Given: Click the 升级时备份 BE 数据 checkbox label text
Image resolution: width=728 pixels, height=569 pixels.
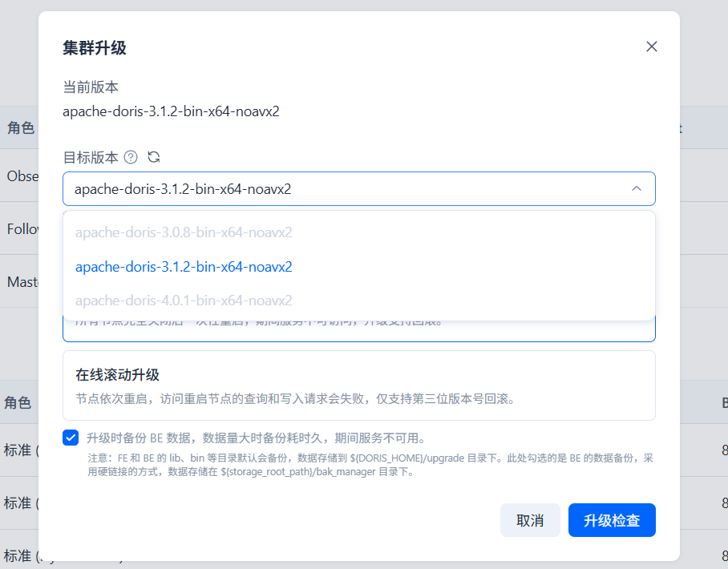Looking at the screenshot, I should point(255,438).
